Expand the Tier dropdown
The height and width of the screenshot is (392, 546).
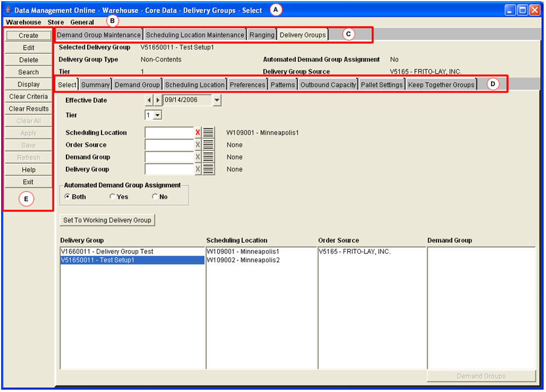(x=158, y=115)
